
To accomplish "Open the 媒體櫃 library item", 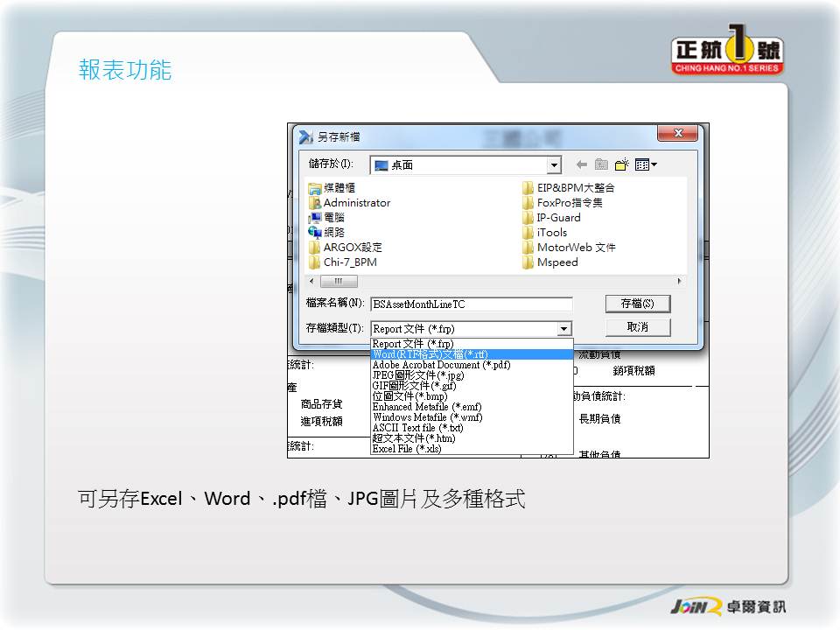I will pos(339,187).
